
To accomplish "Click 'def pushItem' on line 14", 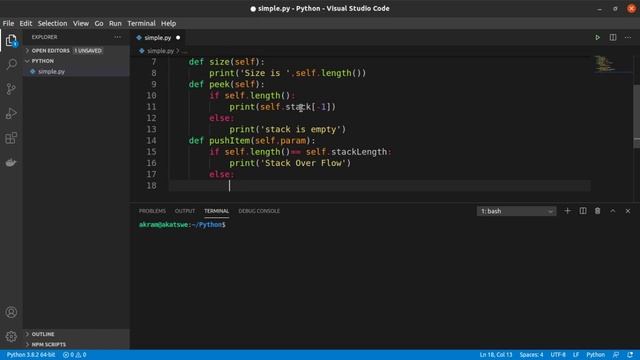I will [219, 141].
